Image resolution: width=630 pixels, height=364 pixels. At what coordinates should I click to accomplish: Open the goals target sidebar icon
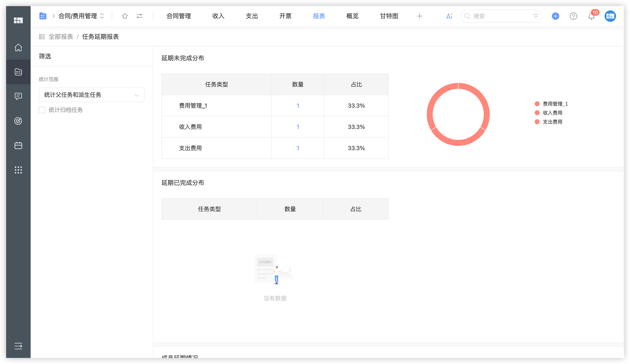point(18,121)
